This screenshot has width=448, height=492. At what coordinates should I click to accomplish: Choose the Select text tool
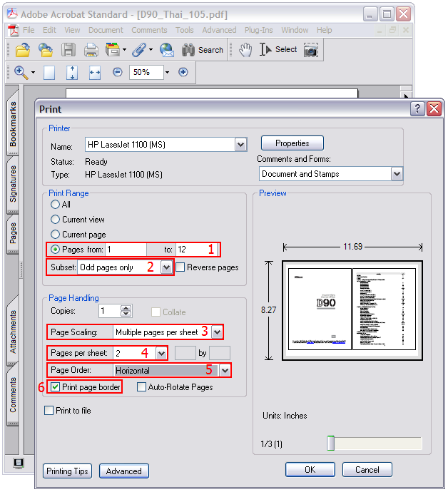tap(278, 49)
